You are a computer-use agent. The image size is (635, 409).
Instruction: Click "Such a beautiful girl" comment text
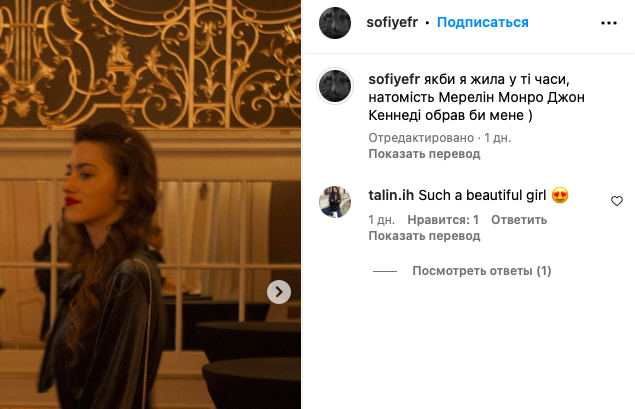[482, 195]
